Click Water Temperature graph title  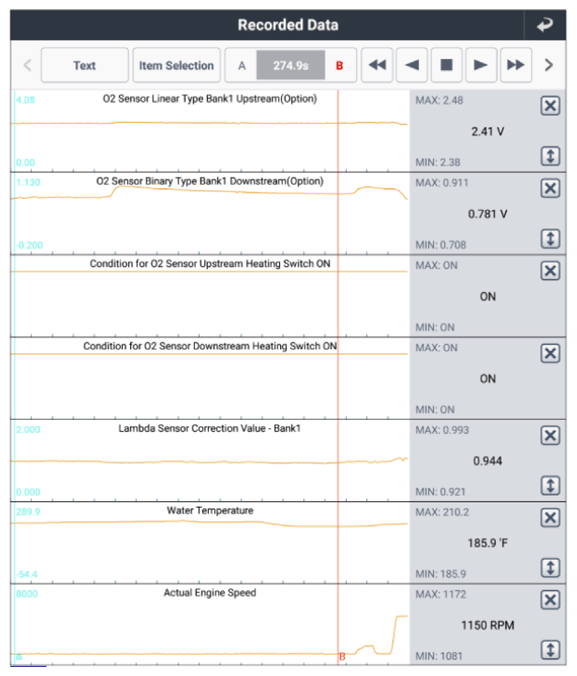click(x=210, y=510)
